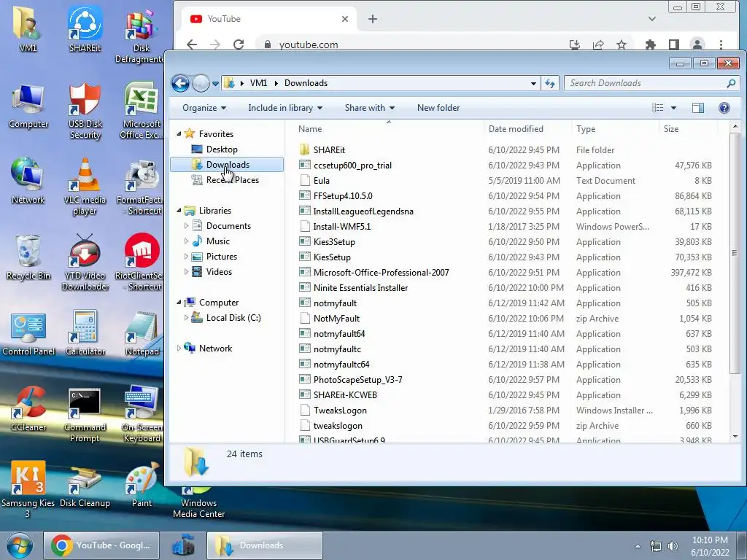This screenshot has height=560, width=747.
Task: Switch to YouTube Chrome taskbar button
Action: coord(101,545)
